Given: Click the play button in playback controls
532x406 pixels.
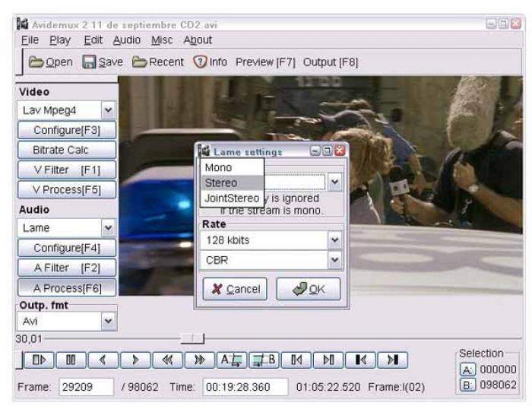Looking at the screenshot, I should coord(39,360).
